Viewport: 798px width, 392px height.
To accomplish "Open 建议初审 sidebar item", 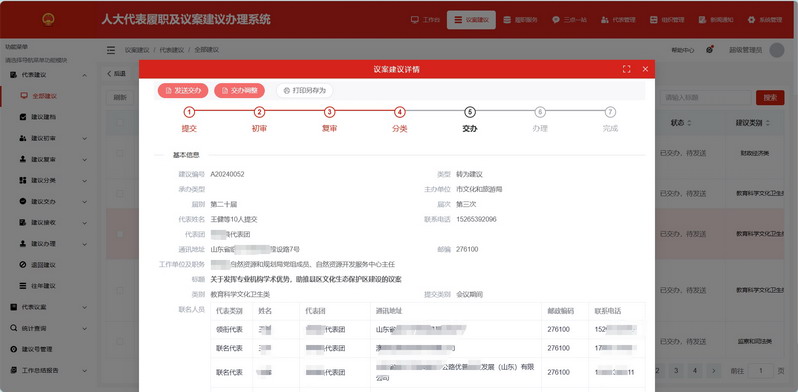I will pos(44,138).
